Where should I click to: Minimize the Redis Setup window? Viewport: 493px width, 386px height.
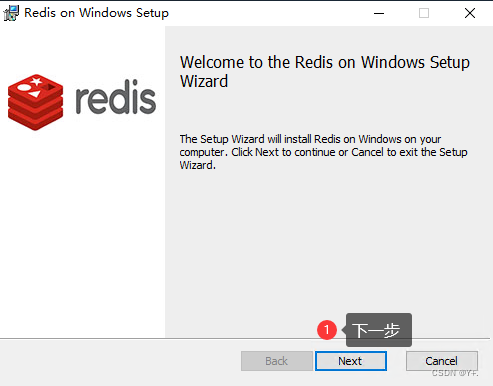[x=379, y=13]
